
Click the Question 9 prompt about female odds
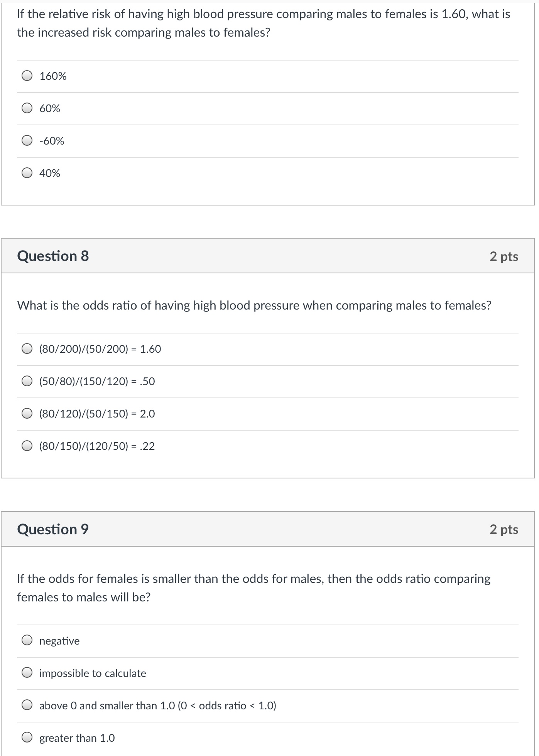click(253, 588)
